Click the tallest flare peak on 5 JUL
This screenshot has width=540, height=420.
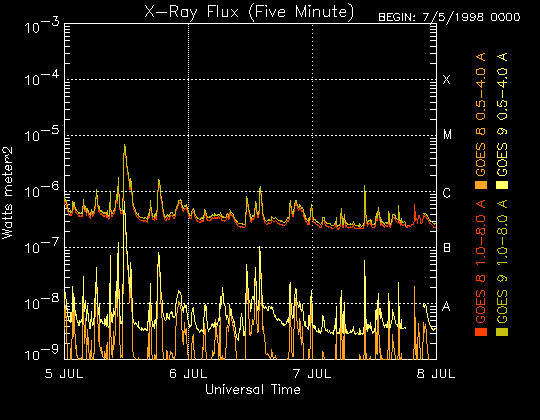125,146
